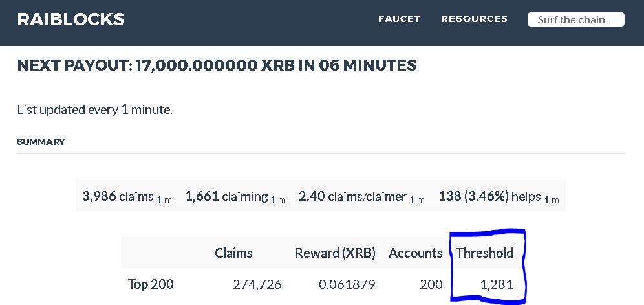Select the Top 200 row label
This screenshot has height=305, width=644.
151,284
